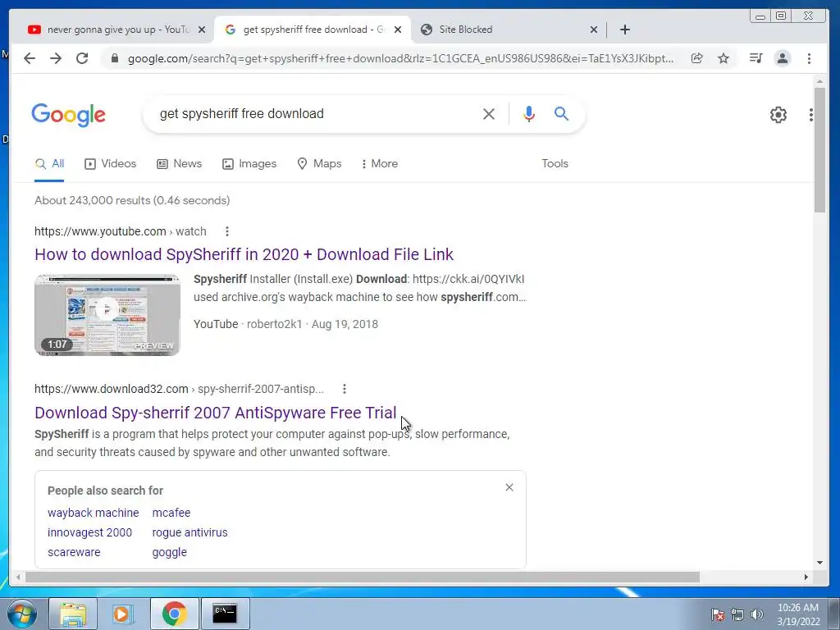840x630 pixels.
Task: Open the Chrome profile avatar icon
Action: coord(783,58)
